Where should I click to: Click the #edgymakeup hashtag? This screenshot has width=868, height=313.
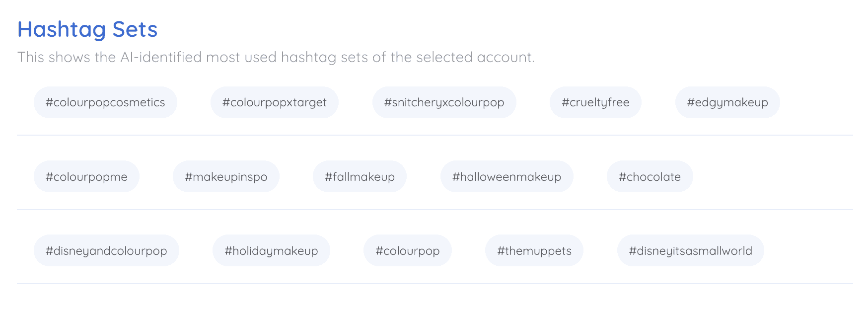727,102
